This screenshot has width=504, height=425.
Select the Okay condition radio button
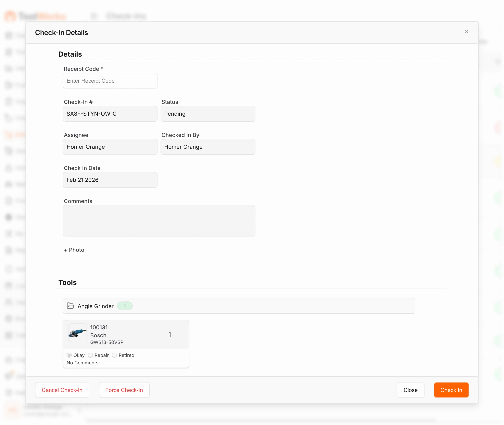point(69,355)
